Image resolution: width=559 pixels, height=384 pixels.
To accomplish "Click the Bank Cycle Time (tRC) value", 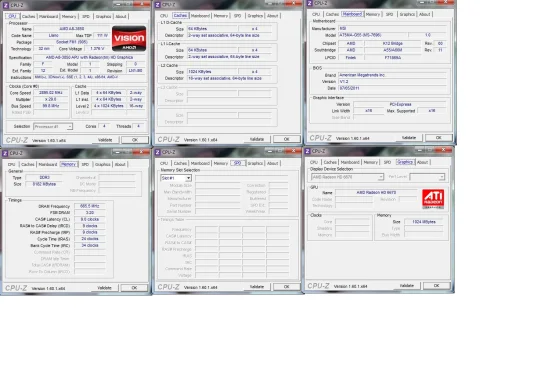I will (90, 246).
